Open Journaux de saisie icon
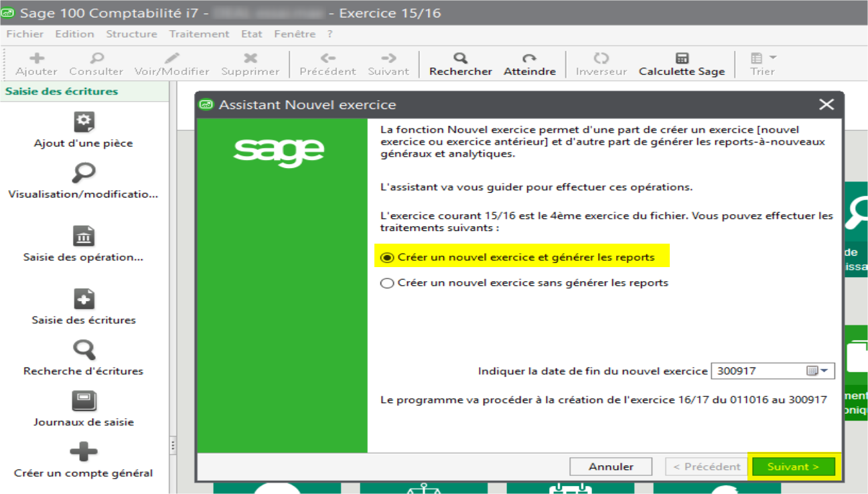Viewport: 868px width, 494px height. point(84,401)
